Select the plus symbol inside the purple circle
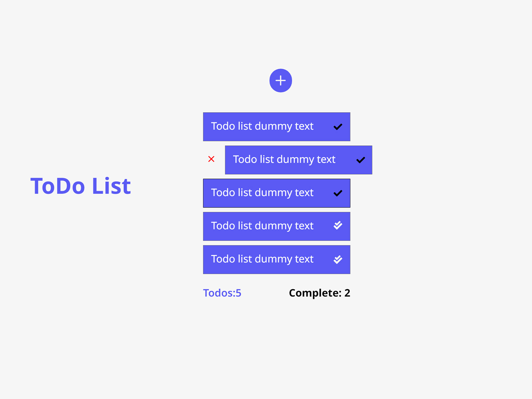 pos(281,80)
